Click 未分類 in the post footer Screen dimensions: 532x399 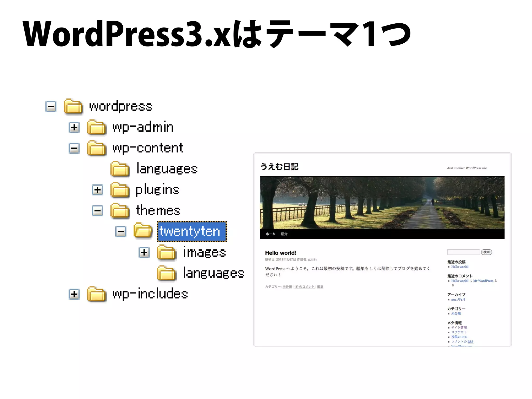(x=287, y=287)
